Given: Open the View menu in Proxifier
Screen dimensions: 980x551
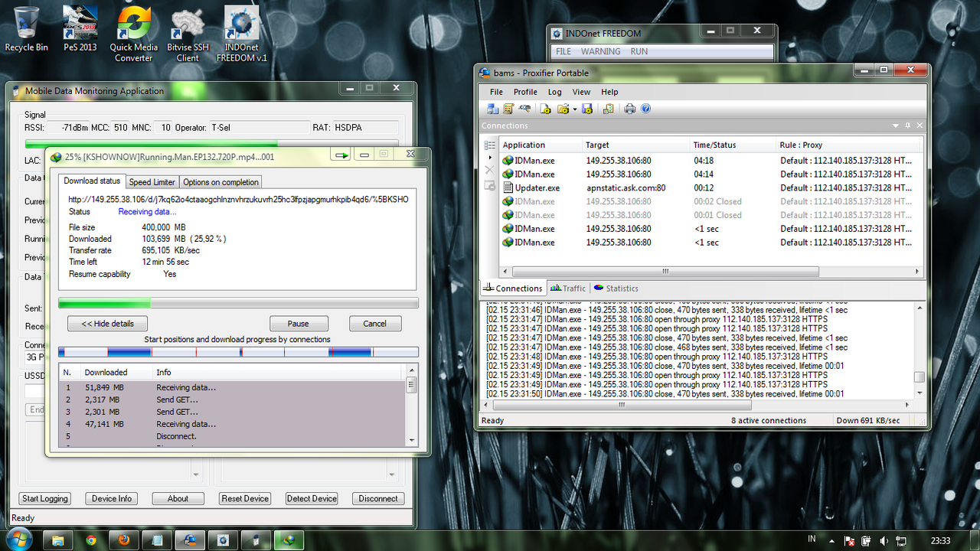Looking at the screenshot, I should tap(581, 92).
